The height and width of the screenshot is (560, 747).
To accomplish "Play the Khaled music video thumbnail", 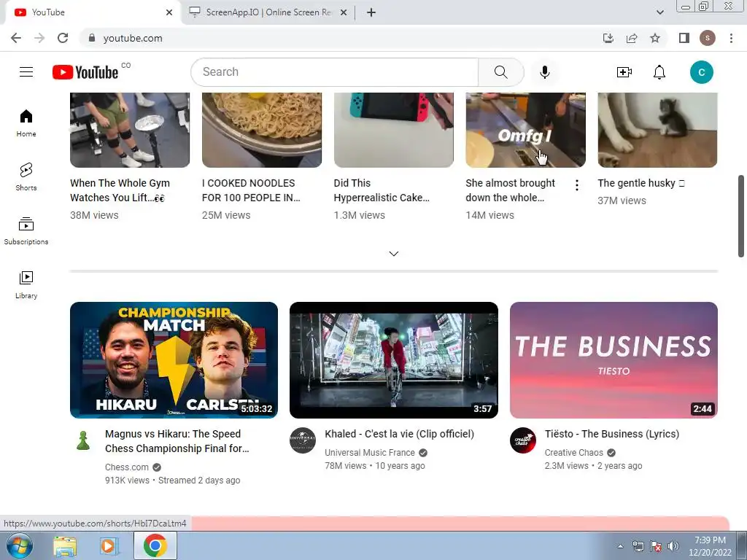I will coord(393,360).
